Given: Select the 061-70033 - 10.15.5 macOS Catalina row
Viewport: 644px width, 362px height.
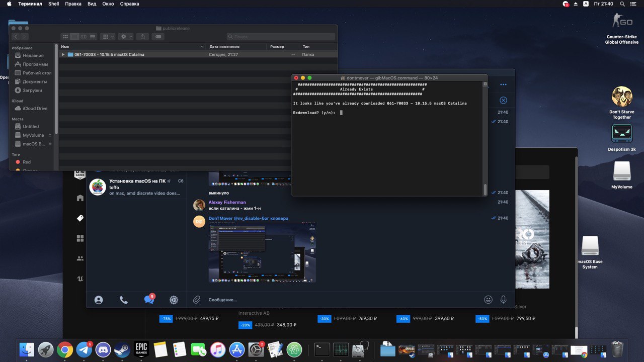Looking at the screenshot, I should click(x=198, y=54).
